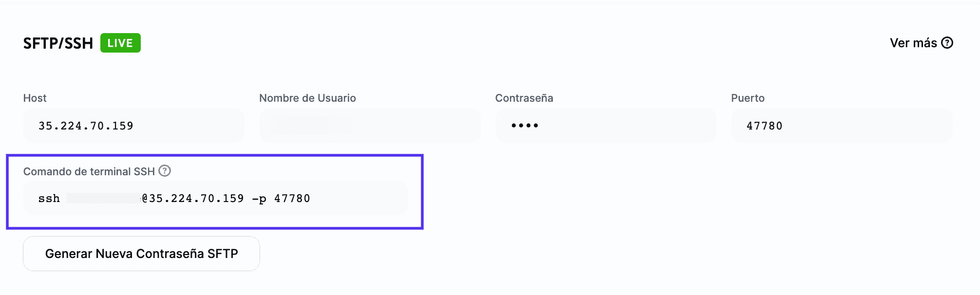Click the green LIVE status badge
The height and width of the screenshot is (295, 980).
point(120,43)
